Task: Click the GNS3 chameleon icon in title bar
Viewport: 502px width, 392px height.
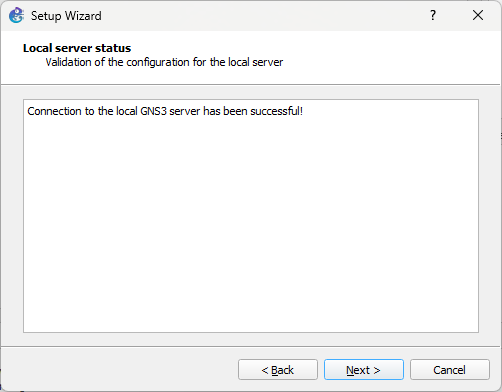Action: click(x=16, y=15)
